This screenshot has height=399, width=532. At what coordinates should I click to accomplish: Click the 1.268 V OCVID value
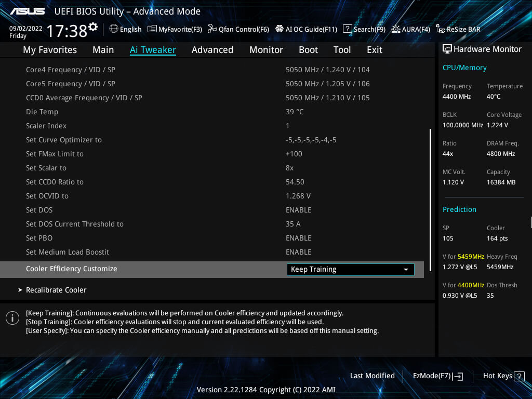point(298,196)
